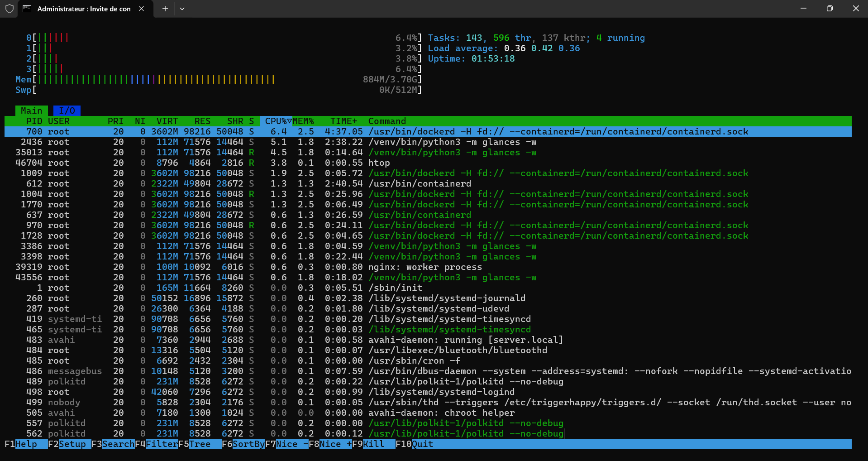This screenshot has width=868, height=461.
Task: Click the Uptime 01:53:18 value
Action: 493,58
